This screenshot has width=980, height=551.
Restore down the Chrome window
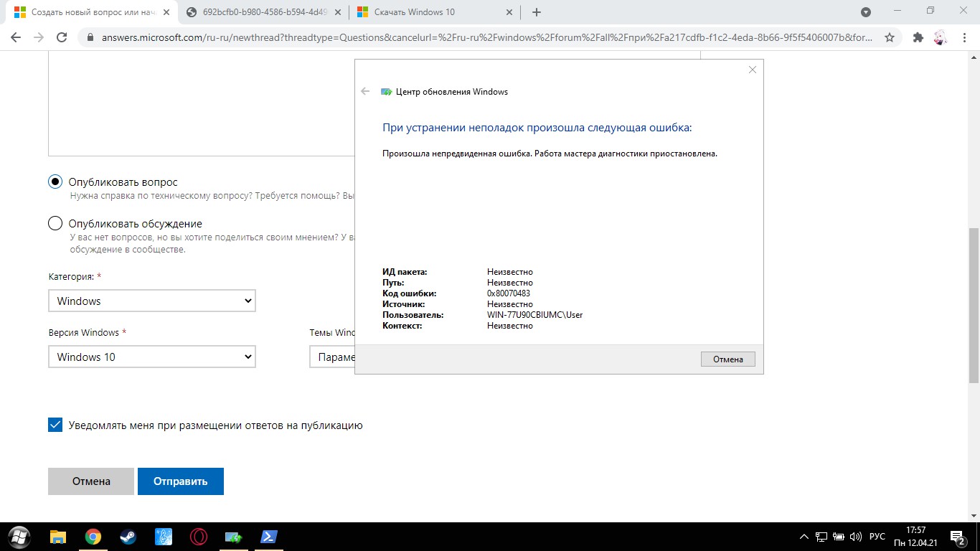pos(930,11)
